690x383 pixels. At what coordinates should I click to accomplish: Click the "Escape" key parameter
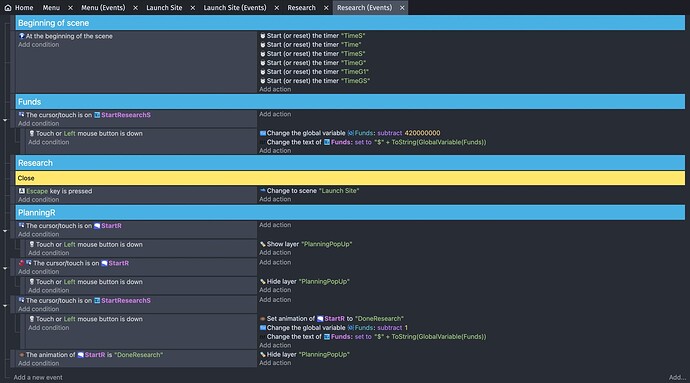click(x=37, y=191)
